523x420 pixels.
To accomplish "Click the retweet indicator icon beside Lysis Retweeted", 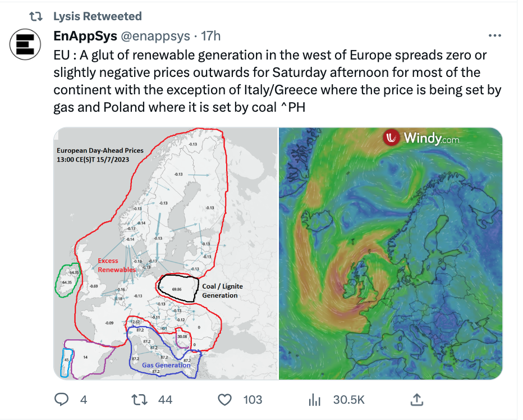I will (36, 16).
